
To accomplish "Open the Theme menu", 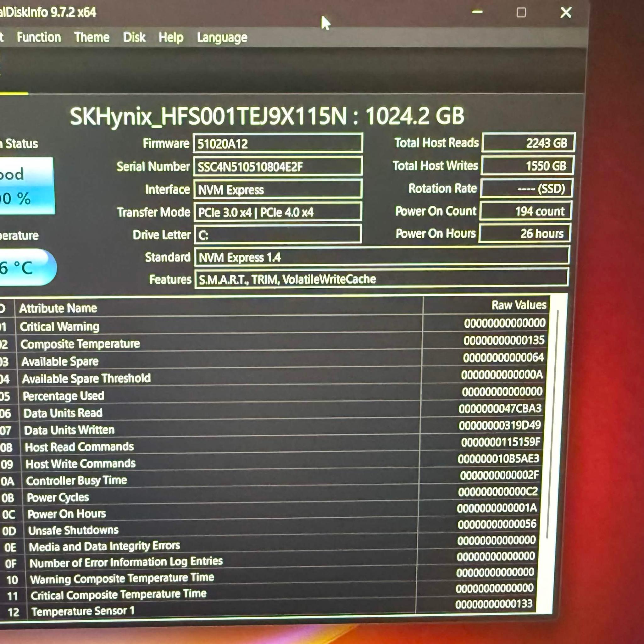I will [x=92, y=37].
